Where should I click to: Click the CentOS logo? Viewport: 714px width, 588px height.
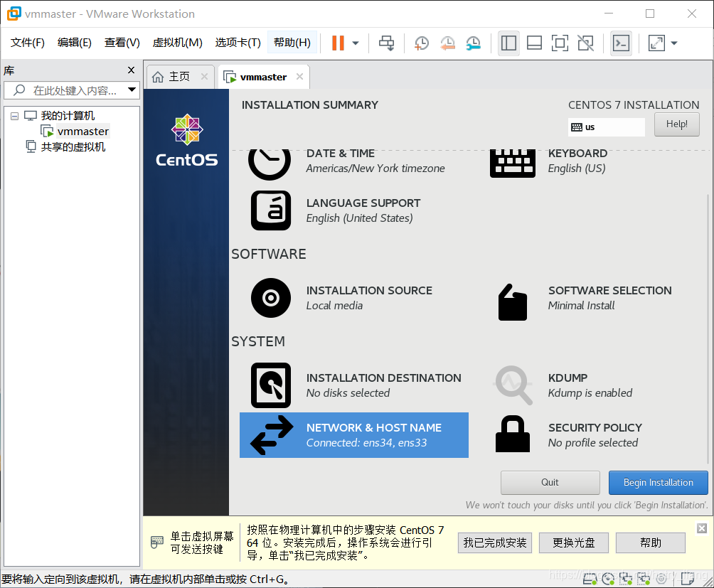pyautogui.click(x=187, y=141)
